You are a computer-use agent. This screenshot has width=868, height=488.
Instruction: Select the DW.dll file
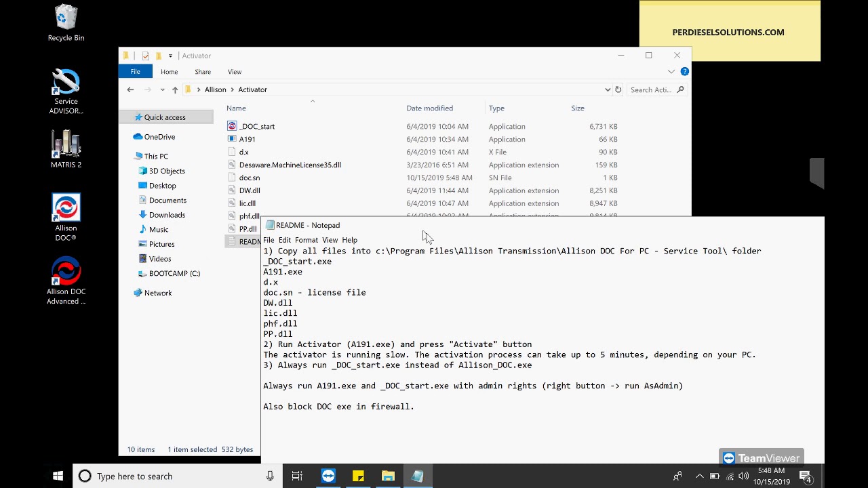249,190
